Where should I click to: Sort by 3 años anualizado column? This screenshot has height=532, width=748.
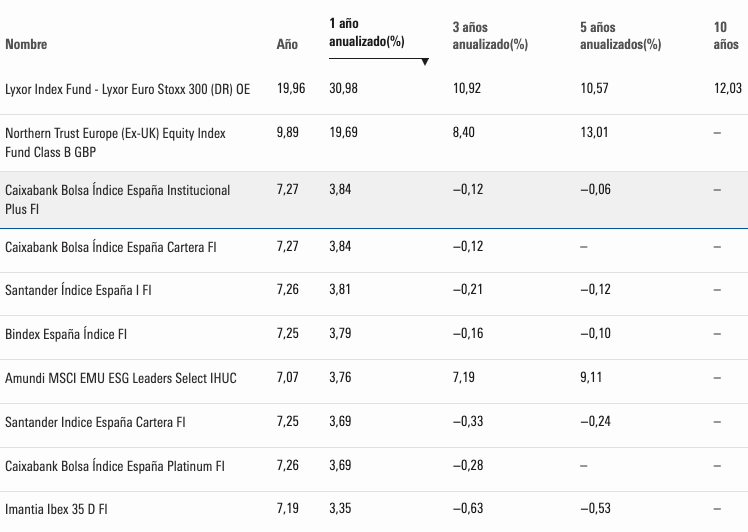coord(489,36)
